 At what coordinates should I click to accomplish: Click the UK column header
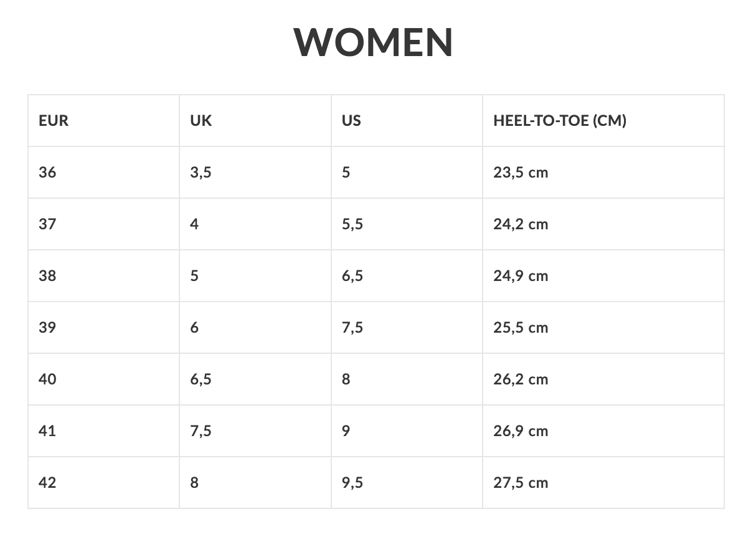[201, 121]
